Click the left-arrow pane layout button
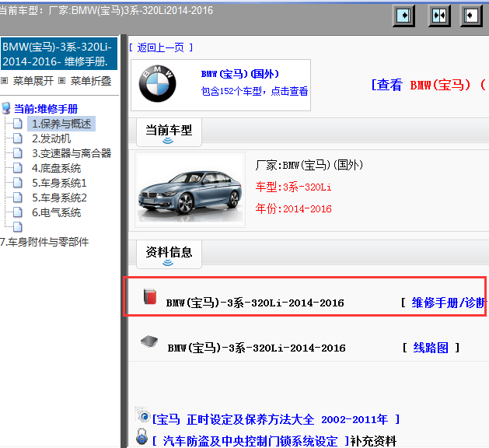The image size is (489, 448). click(x=471, y=16)
